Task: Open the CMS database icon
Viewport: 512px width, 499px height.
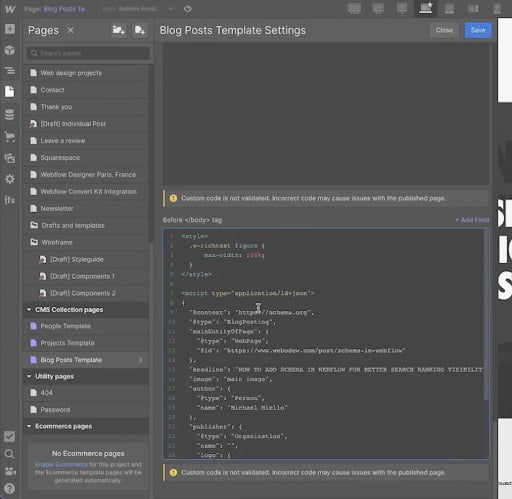Action: [10, 114]
